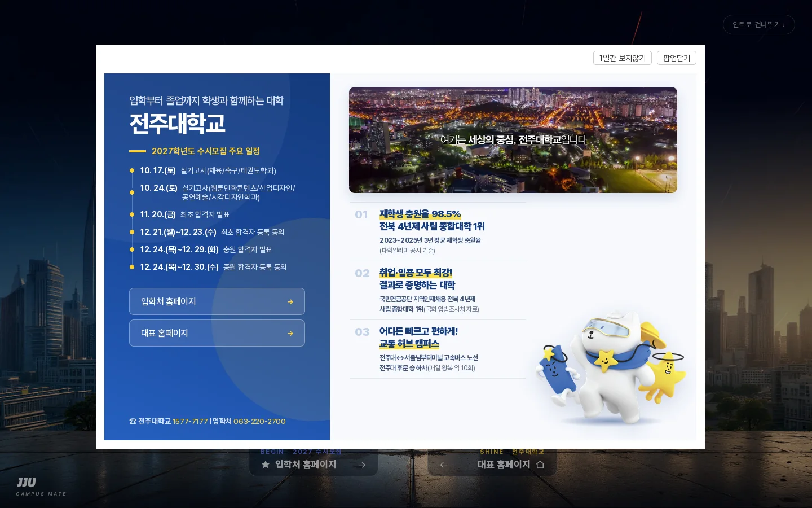Viewport: 812px width, 508px height.
Task: Select the 12. 21.(월)~12. 23.(수) schedule row
Action: pos(212,232)
